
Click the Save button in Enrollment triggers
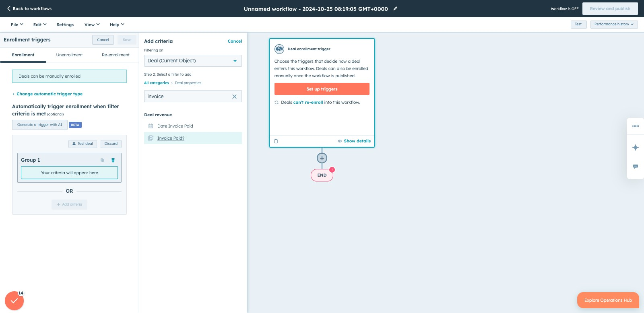tap(127, 40)
